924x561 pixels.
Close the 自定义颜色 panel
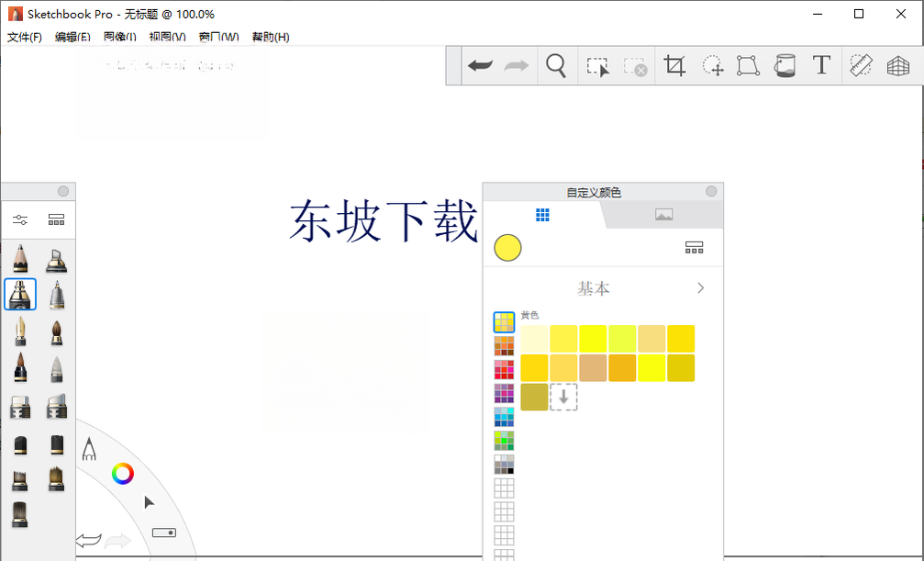tap(711, 191)
